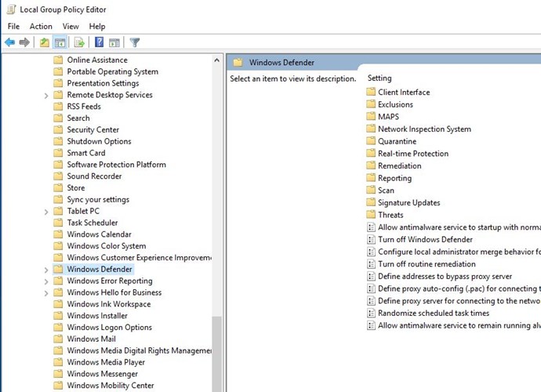This screenshot has width=541, height=392.
Task: Expand the Remote Desktop Services node
Action: (46, 95)
